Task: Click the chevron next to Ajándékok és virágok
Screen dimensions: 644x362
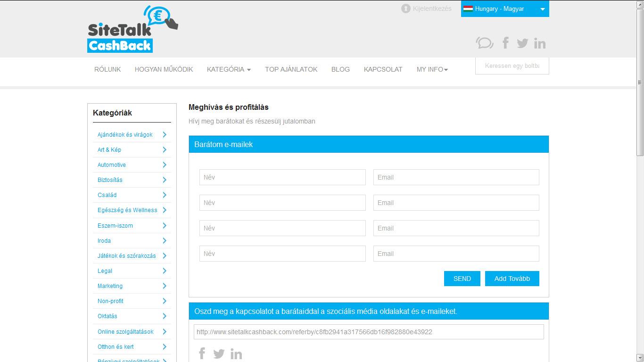Action: click(165, 135)
